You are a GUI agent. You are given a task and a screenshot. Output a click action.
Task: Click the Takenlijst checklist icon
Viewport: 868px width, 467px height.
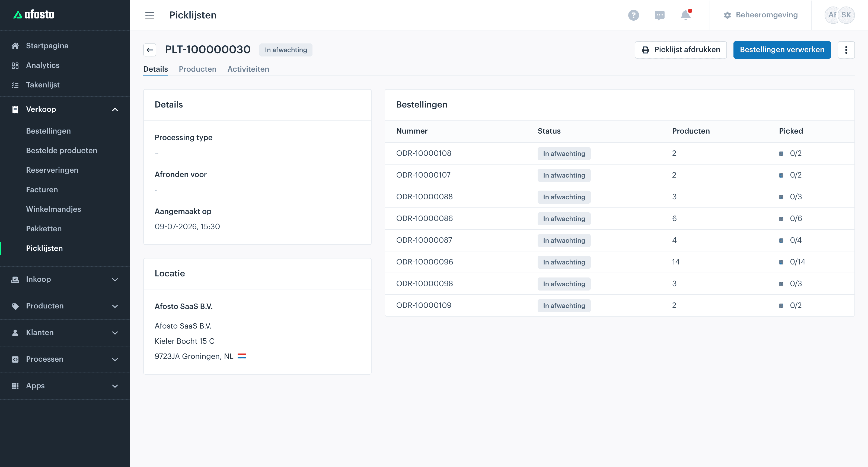click(x=15, y=85)
